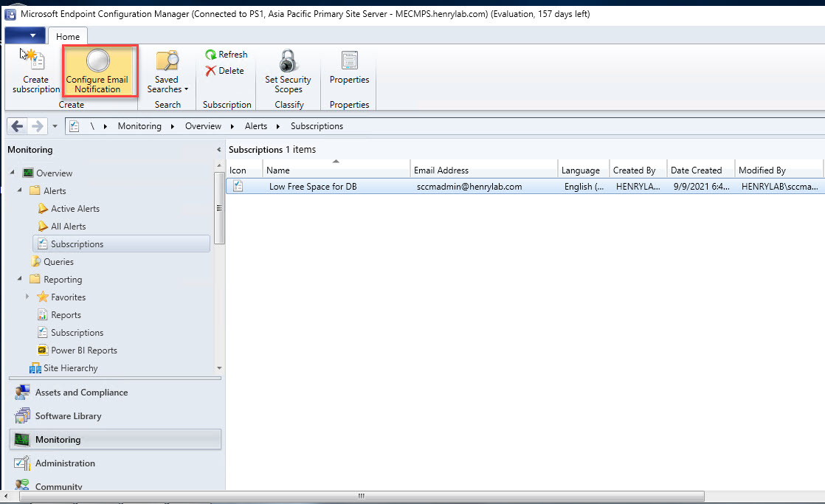Select the Home ribbon tab
Viewport: 825px width, 504px height.
coord(68,36)
